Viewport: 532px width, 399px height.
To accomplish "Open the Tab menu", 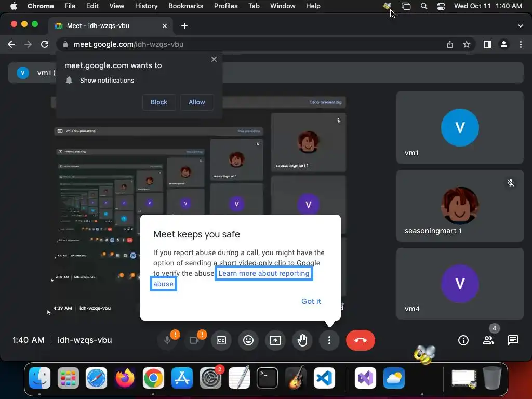I will pyautogui.click(x=254, y=6).
